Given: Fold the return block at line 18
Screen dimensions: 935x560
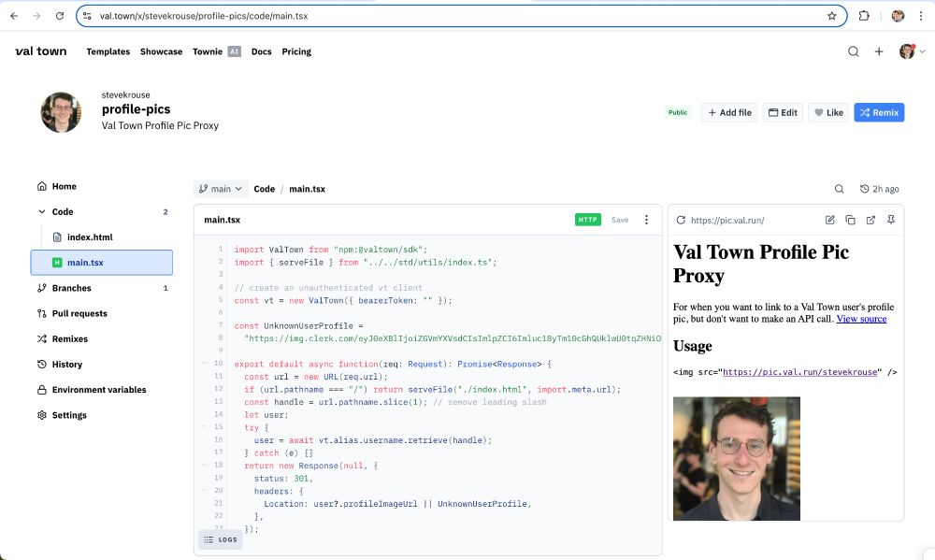Looking at the screenshot, I should pos(204,466).
